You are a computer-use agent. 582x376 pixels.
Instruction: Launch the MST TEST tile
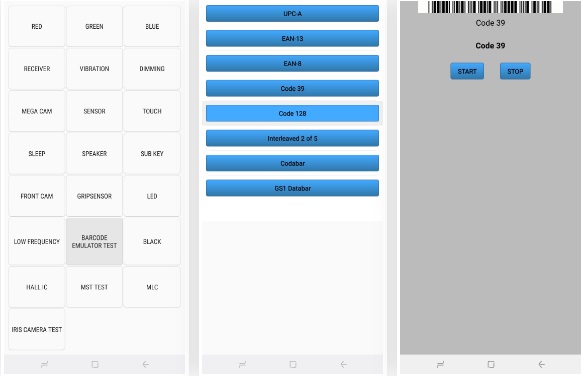(94, 287)
